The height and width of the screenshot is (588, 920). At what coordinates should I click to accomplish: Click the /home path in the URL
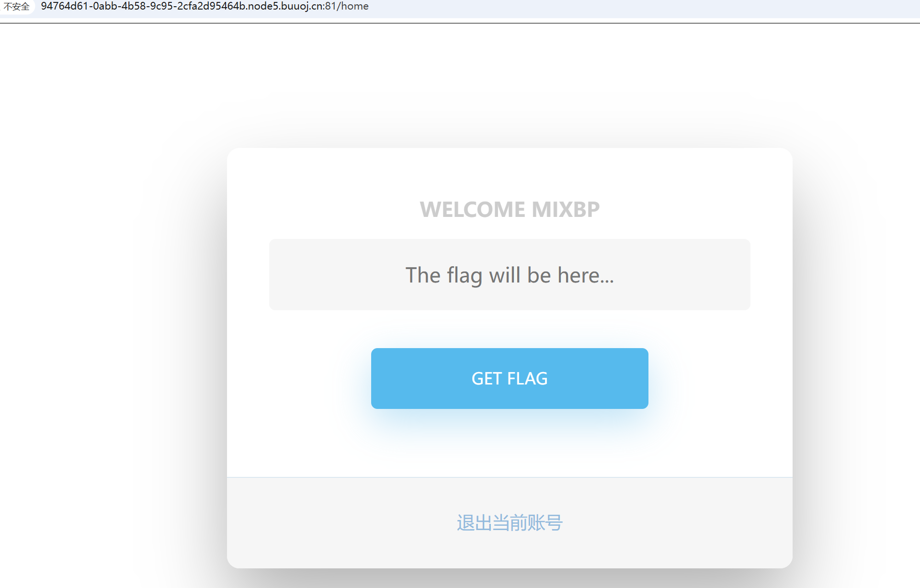tap(353, 6)
